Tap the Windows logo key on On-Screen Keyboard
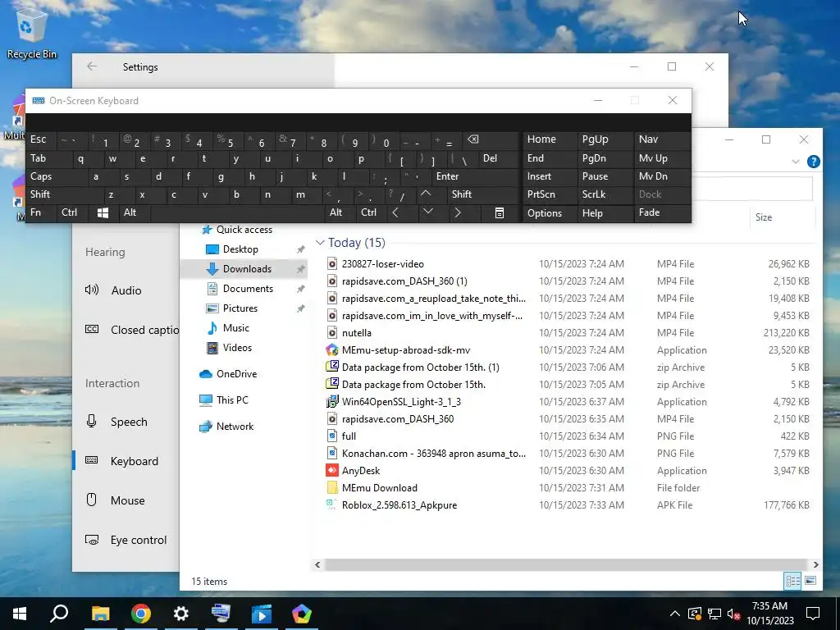 (x=103, y=212)
